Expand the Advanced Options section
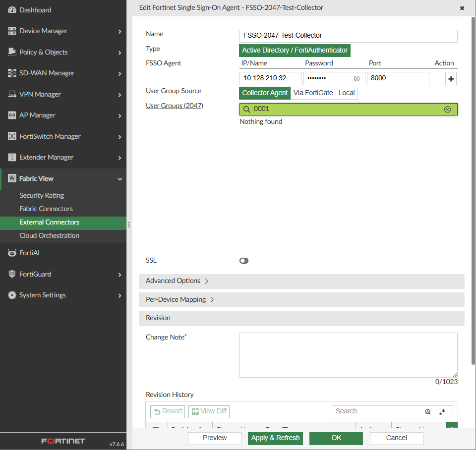This screenshot has width=476, height=450. [301, 281]
